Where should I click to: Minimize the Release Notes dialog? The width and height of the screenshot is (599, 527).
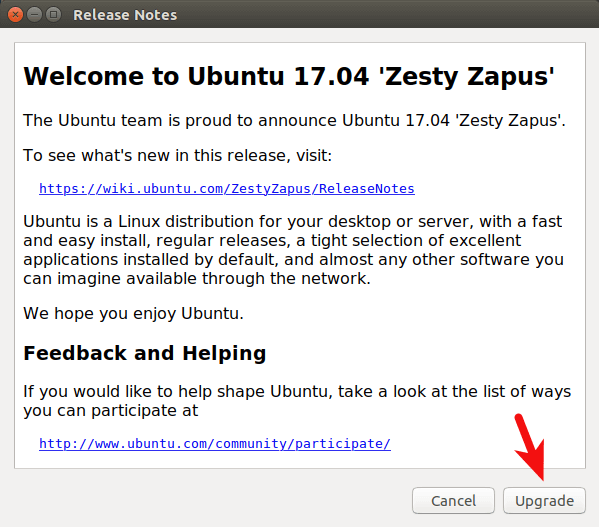click(34, 15)
